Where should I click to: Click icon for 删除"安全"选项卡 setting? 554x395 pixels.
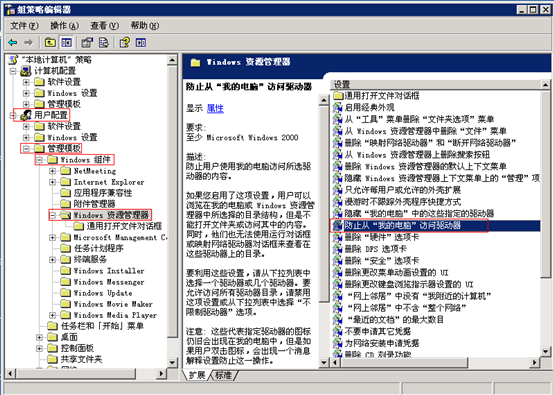pos(338,261)
